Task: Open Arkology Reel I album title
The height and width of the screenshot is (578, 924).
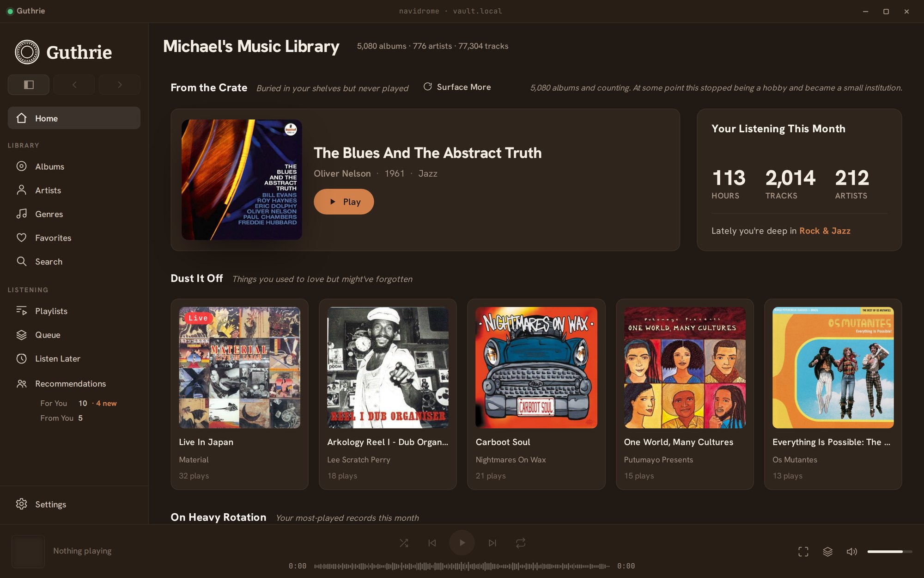Action: (388, 442)
